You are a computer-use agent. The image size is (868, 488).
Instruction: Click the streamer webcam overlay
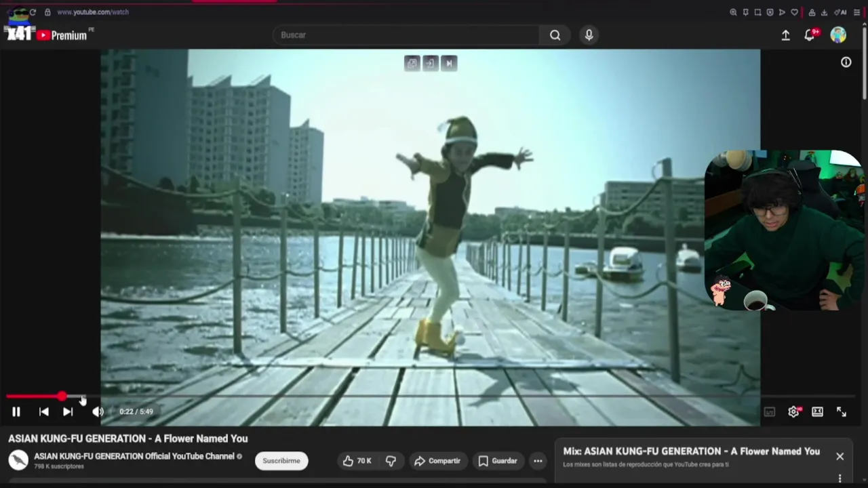pos(784,230)
